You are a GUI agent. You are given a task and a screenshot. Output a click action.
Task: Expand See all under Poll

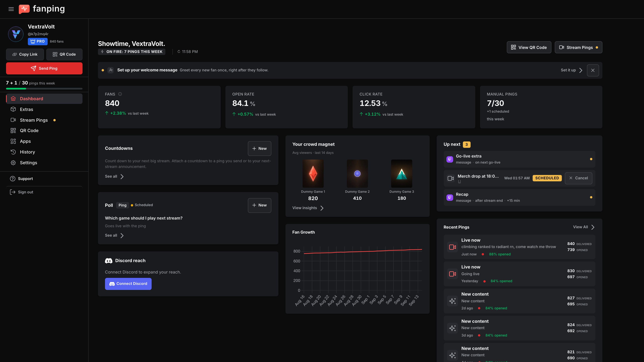(x=115, y=236)
